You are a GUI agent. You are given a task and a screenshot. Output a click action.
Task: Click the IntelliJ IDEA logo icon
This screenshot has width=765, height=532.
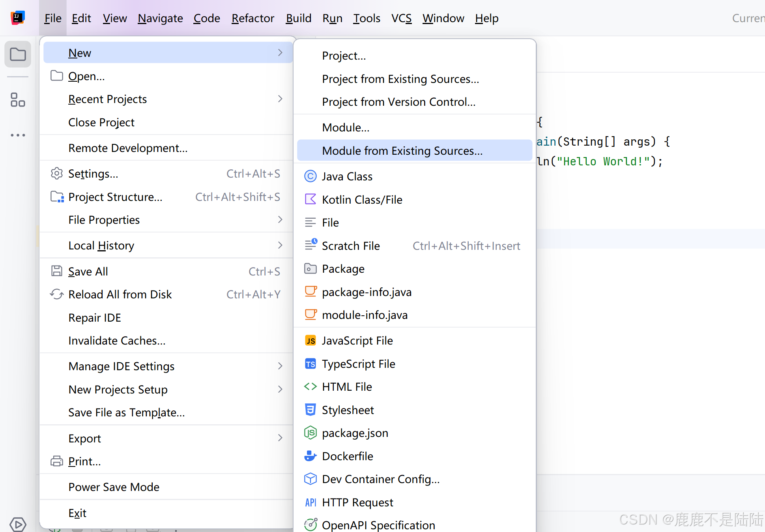pos(18,18)
